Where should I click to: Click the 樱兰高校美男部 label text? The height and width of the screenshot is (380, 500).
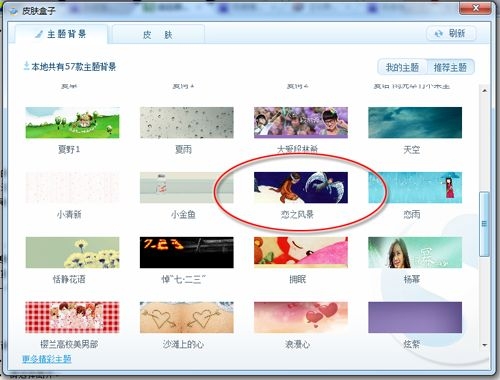69,344
